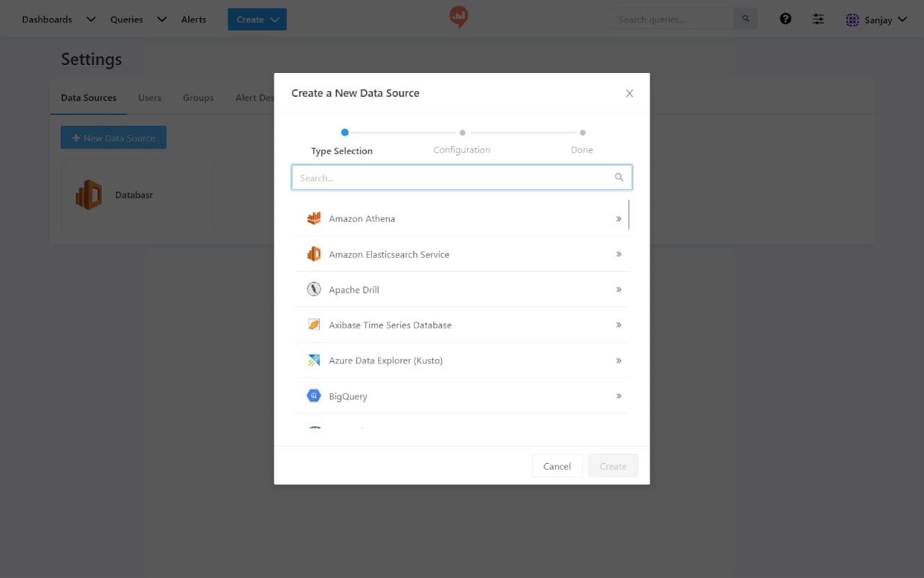Select the Amazon Athena data source icon
The image size is (924, 578).
(x=314, y=217)
